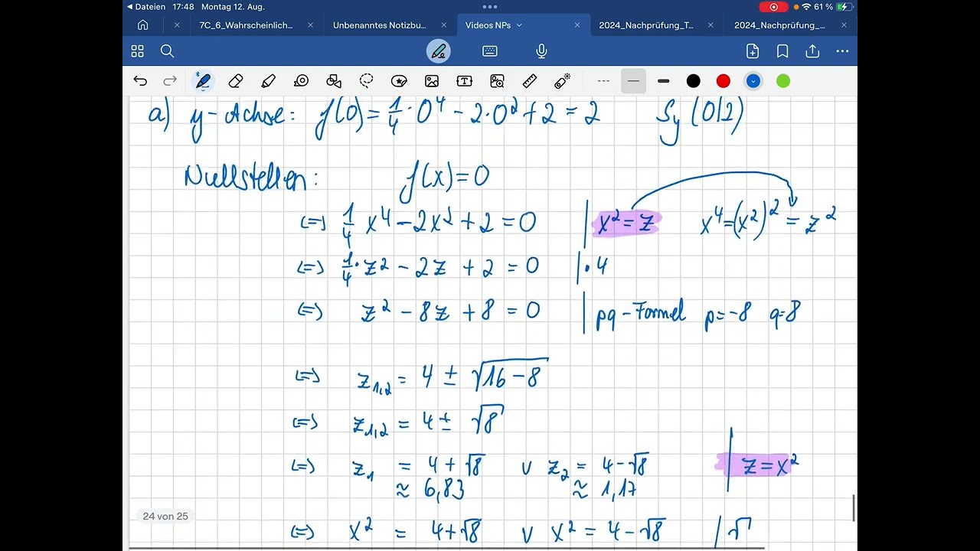Open the 2024_Nachprüfung_T tab
The width and height of the screenshot is (980, 551).
click(x=646, y=25)
